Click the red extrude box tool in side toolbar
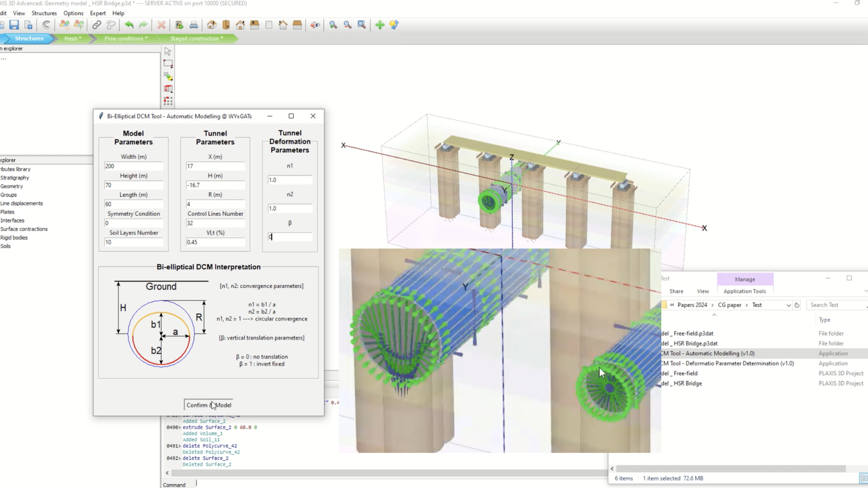The width and height of the screenshot is (868, 488). [x=168, y=88]
